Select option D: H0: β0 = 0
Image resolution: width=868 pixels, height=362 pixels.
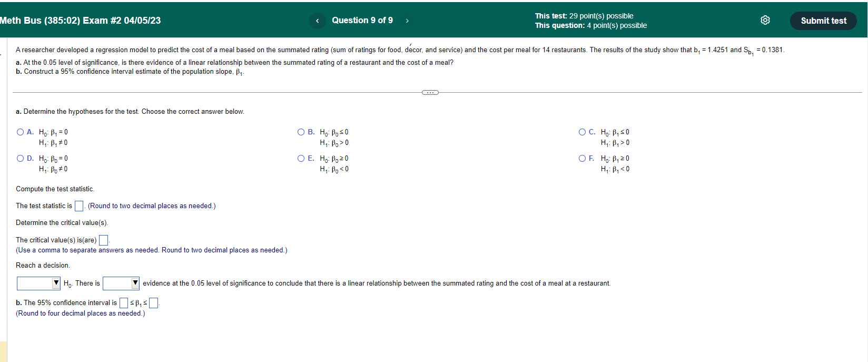(21, 159)
